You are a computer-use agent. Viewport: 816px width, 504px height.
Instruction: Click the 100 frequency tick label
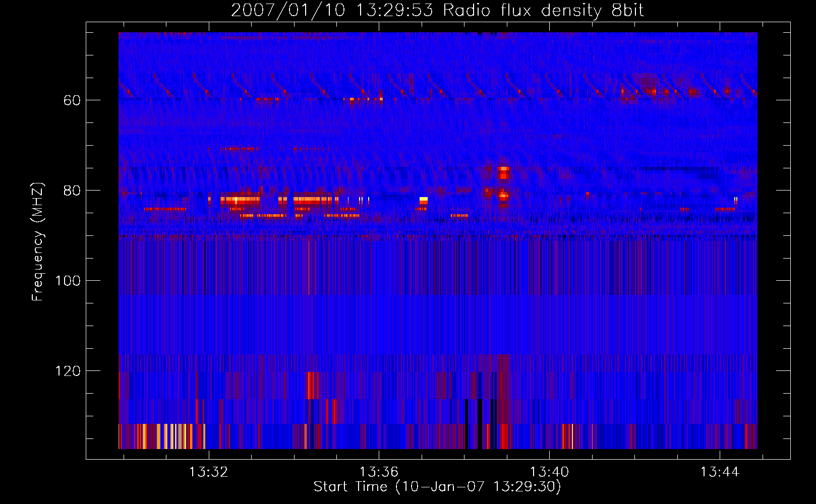(68, 281)
